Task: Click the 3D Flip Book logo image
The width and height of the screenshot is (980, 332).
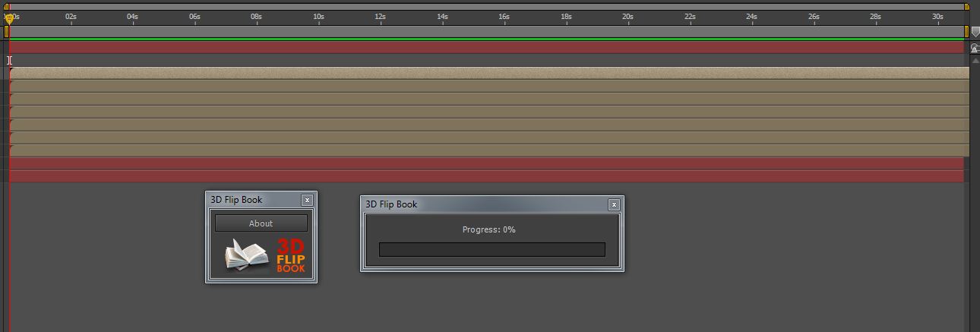Action: 264,256
